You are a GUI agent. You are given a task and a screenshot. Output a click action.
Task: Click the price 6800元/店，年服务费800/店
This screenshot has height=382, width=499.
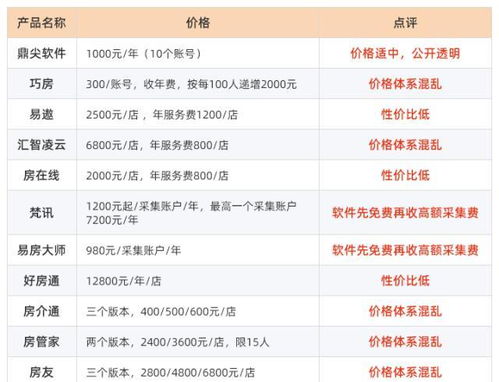pos(157,145)
